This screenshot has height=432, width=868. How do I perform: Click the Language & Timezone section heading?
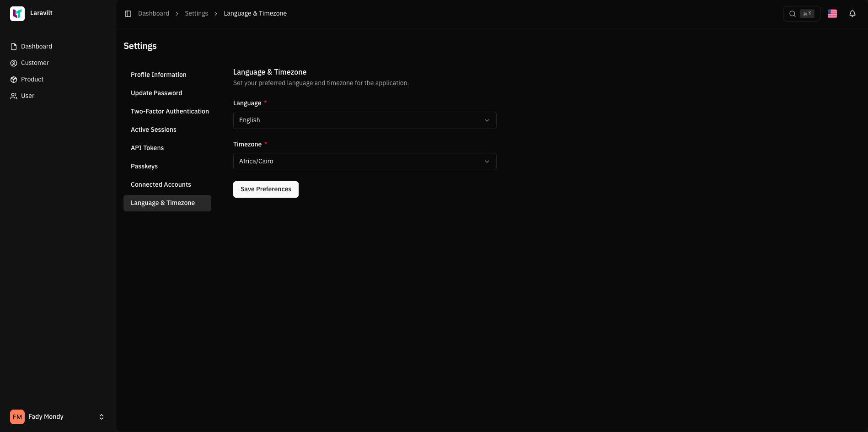tap(270, 72)
